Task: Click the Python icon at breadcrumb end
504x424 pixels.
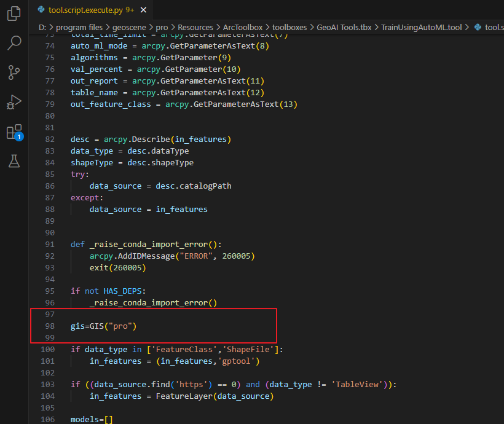Action: point(478,27)
